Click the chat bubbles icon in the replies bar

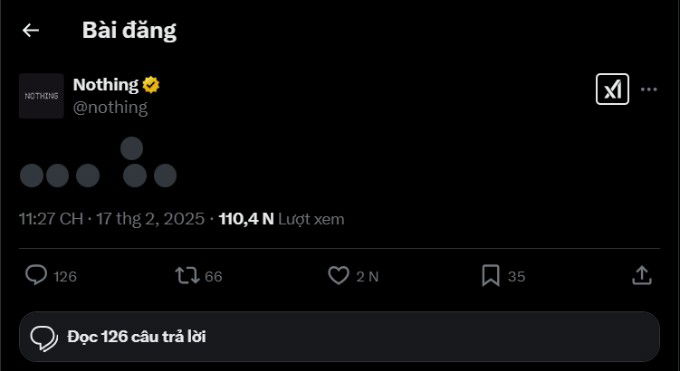[x=44, y=338]
